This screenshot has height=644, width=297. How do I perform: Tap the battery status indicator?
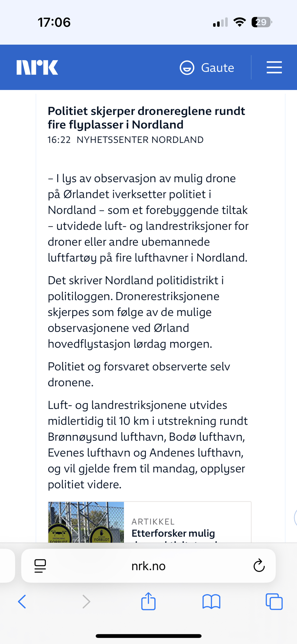point(262,22)
